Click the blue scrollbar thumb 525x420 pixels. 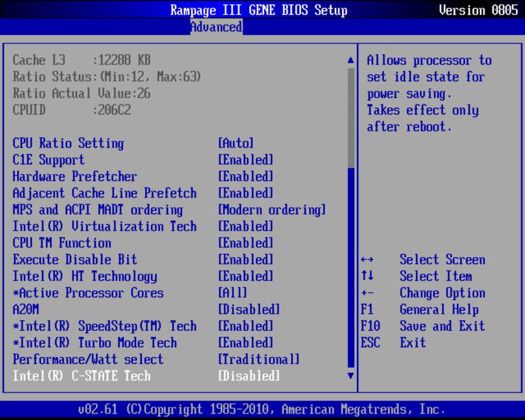tap(351, 268)
